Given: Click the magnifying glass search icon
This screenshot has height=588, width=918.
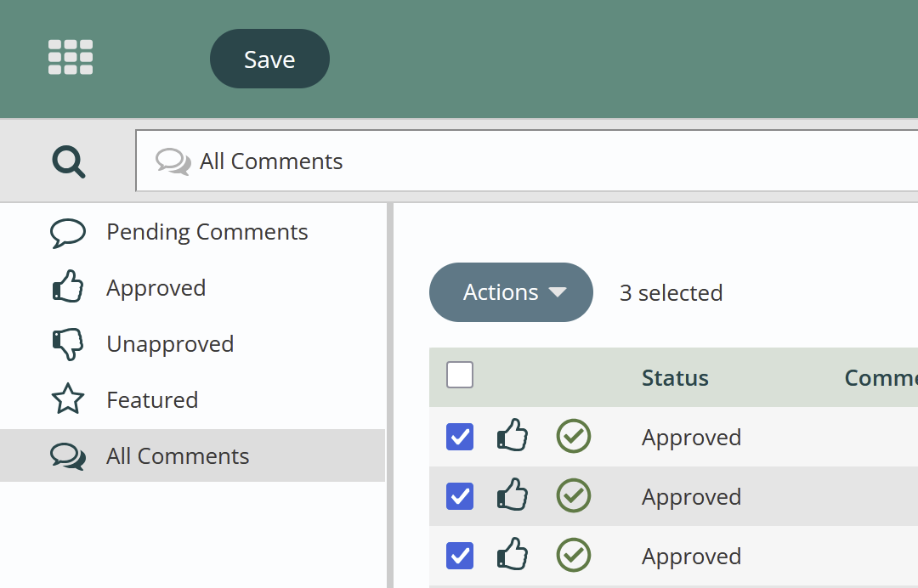Looking at the screenshot, I should click(x=68, y=161).
